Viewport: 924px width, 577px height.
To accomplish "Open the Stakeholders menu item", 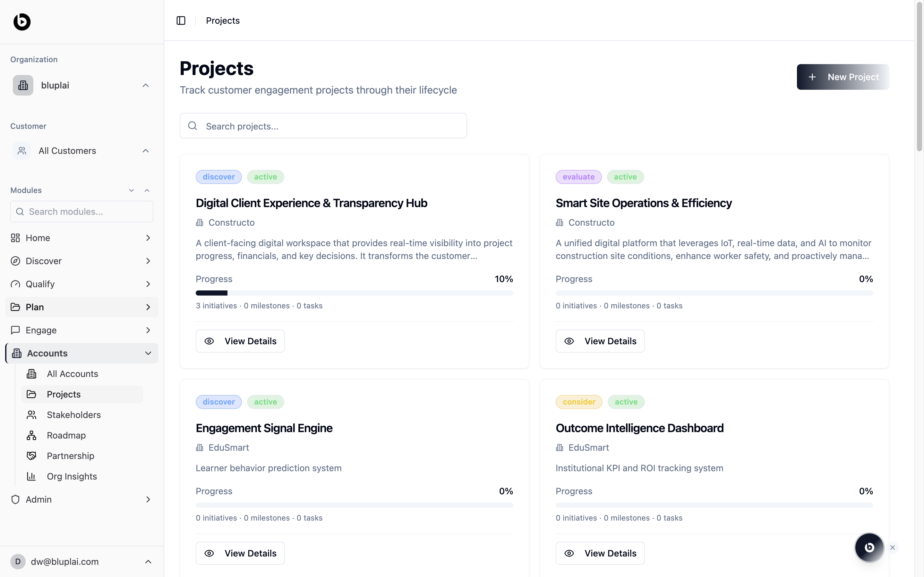I will pyautogui.click(x=74, y=415).
